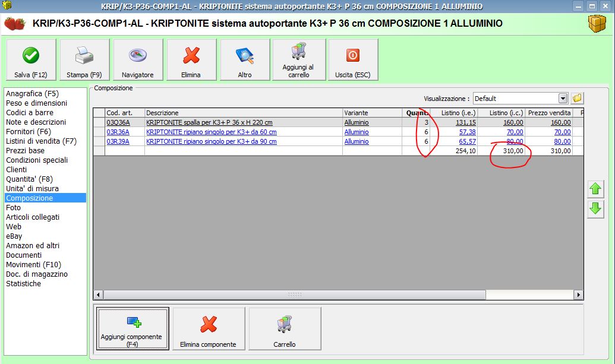Exit with the Uscita (ESC) button

pyautogui.click(x=352, y=60)
